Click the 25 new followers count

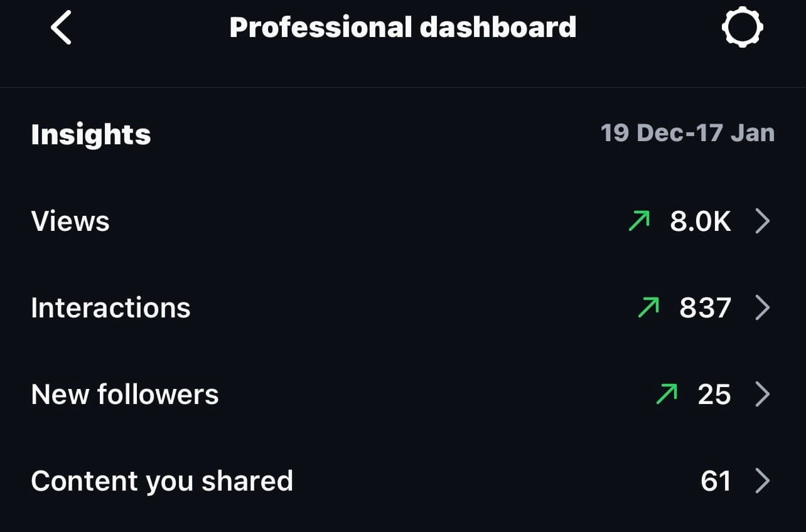[x=714, y=395]
